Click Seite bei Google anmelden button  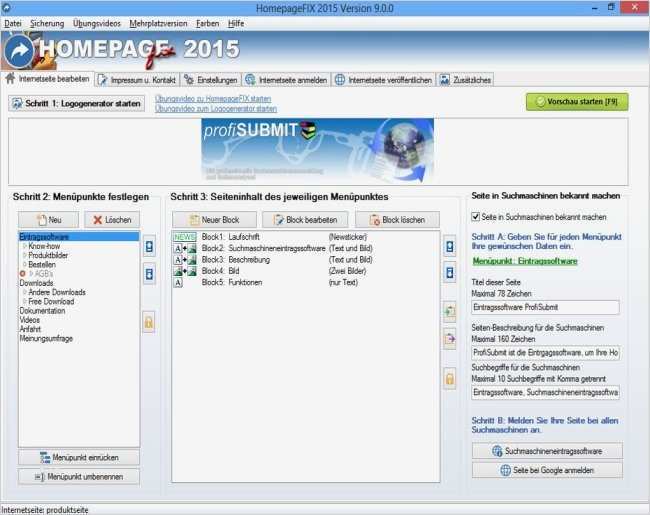coord(547,470)
